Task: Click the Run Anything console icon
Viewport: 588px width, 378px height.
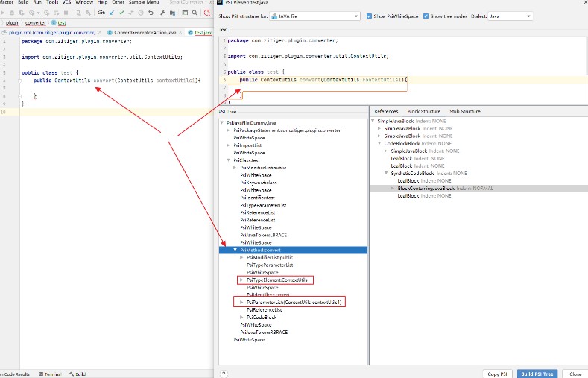Action: coord(185,13)
